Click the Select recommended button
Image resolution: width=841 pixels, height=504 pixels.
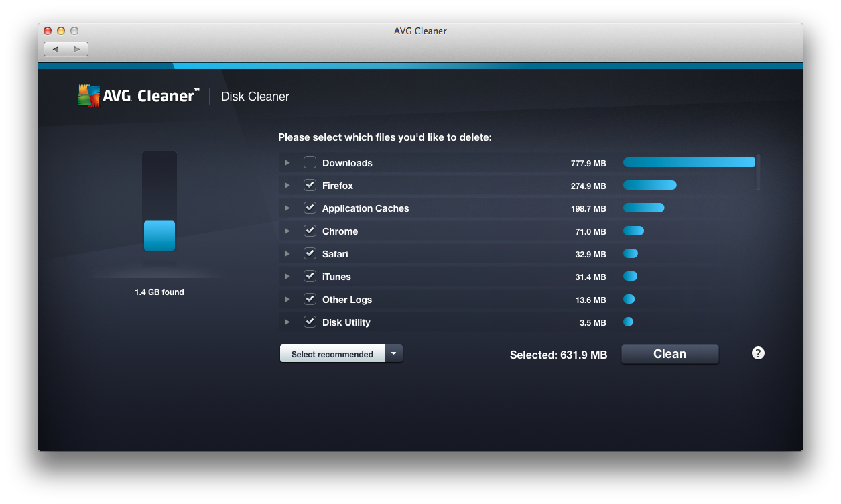332,354
